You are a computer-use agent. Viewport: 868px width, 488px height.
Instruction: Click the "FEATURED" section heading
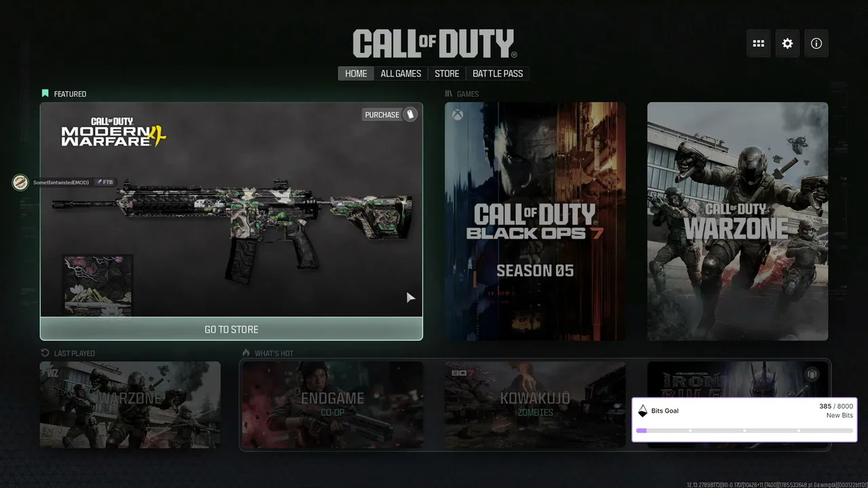(70, 94)
